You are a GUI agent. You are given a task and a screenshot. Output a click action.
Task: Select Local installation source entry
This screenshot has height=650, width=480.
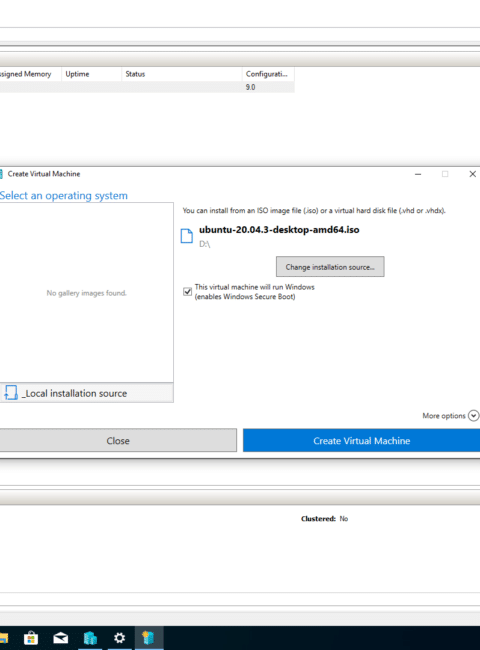[x=87, y=393]
